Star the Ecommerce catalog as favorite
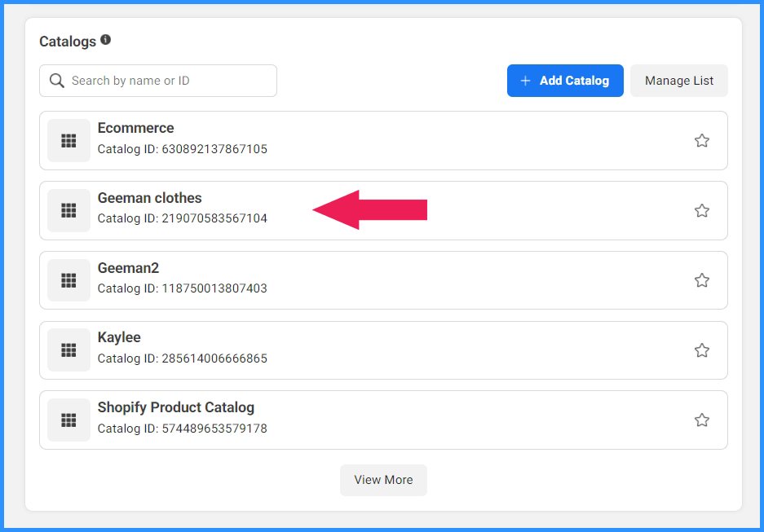The image size is (764, 532). tap(702, 141)
